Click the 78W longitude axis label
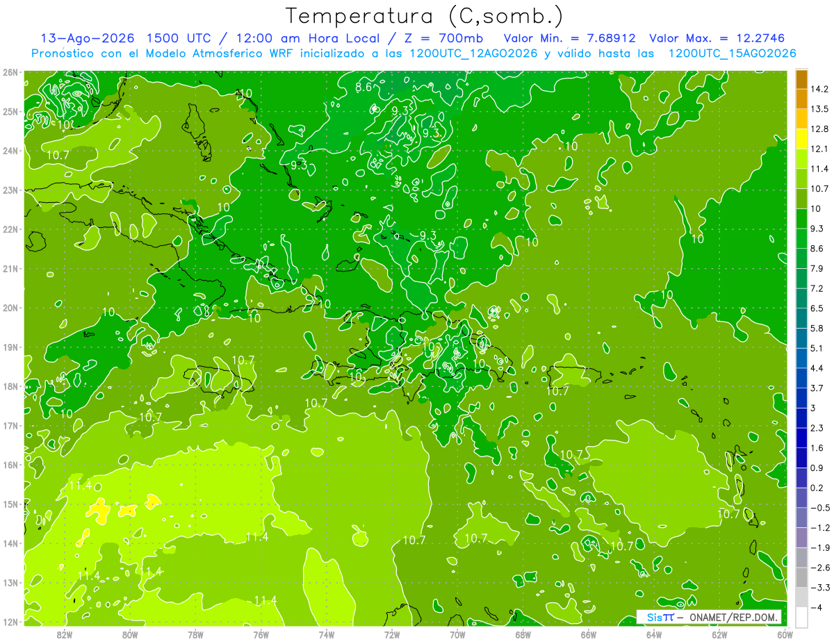Viewport: 834px width, 644px height. 195,634
